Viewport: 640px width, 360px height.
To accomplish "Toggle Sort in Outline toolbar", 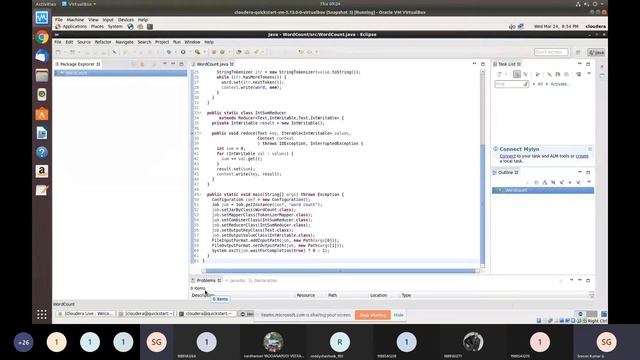I will pyautogui.click(x=544, y=182).
